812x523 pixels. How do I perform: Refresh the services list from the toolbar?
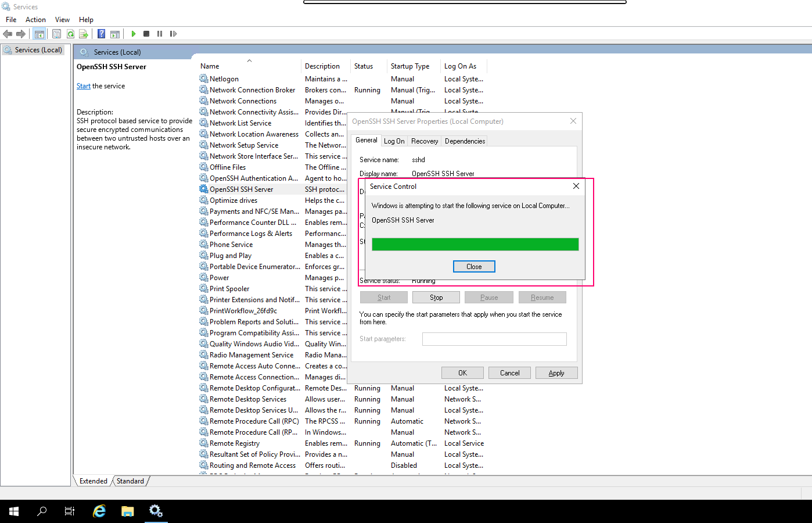coord(70,34)
